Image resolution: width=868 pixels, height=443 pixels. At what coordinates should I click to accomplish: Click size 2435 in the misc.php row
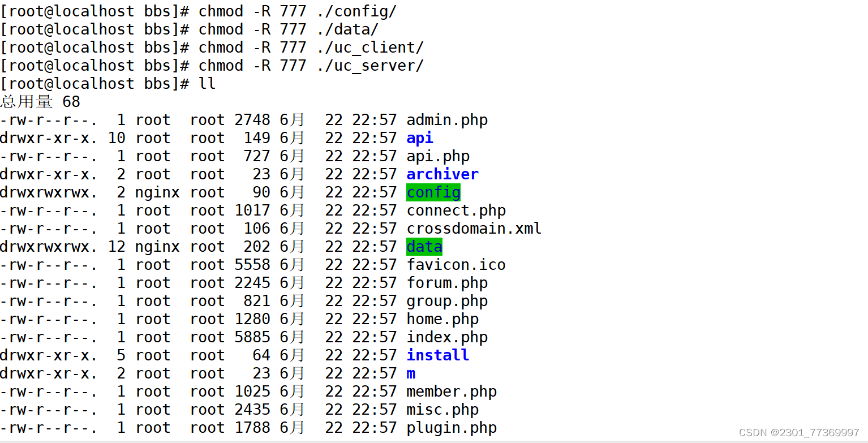(252, 410)
